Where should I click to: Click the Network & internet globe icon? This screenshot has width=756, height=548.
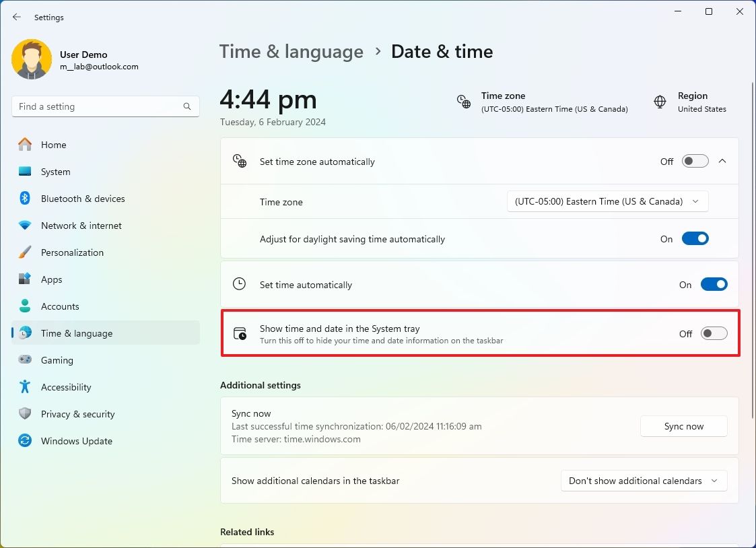(25, 226)
